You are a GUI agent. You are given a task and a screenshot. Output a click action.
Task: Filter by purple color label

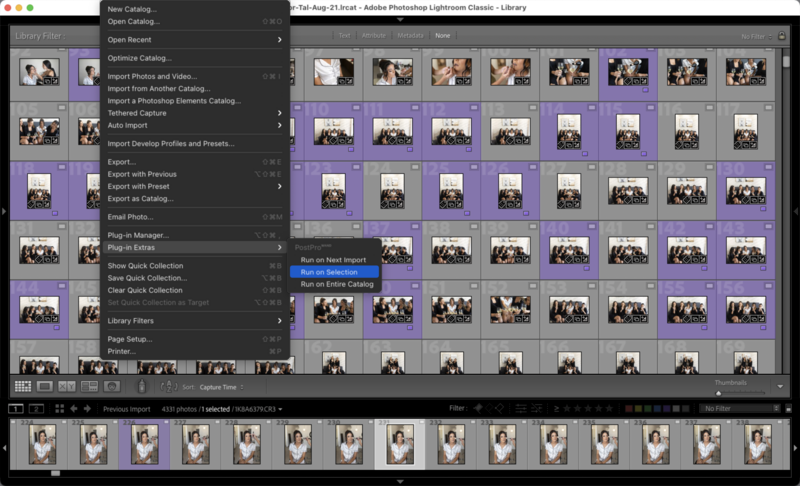[666, 408]
